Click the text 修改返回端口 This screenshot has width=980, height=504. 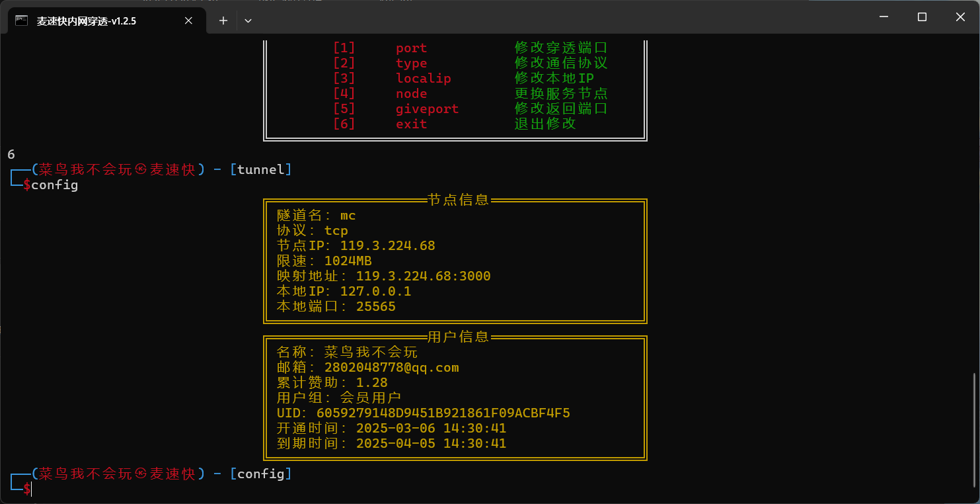click(x=561, y=109)
